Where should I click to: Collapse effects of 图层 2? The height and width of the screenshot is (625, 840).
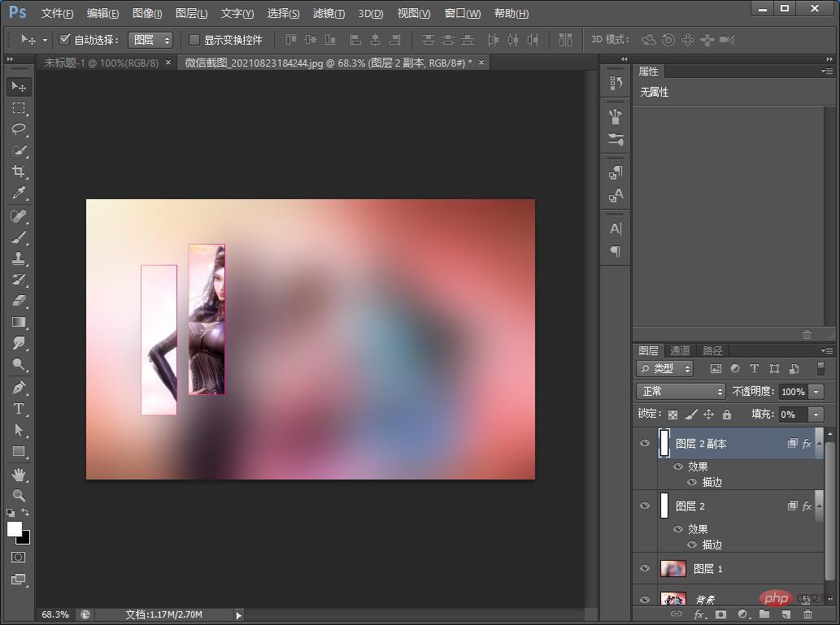pos(819,506)
